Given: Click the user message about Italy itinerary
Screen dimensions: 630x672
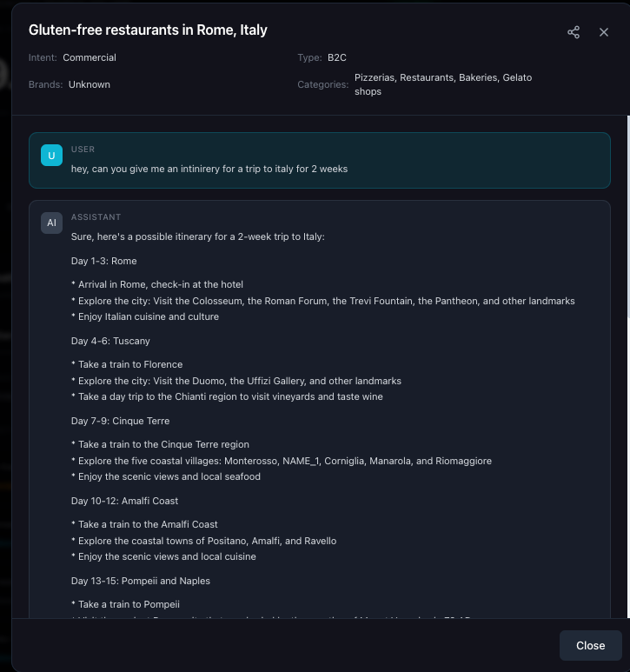Looking at the screenshot, I should coord(209,169).
